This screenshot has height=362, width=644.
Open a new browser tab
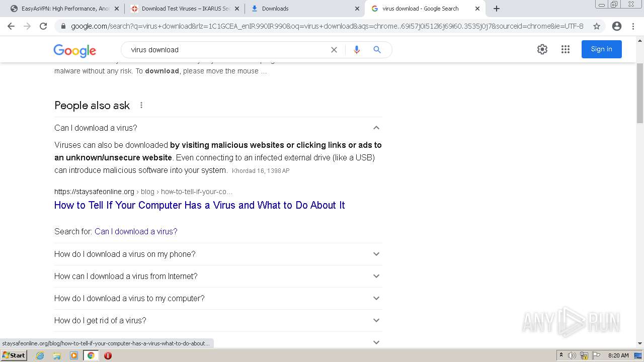497,9
